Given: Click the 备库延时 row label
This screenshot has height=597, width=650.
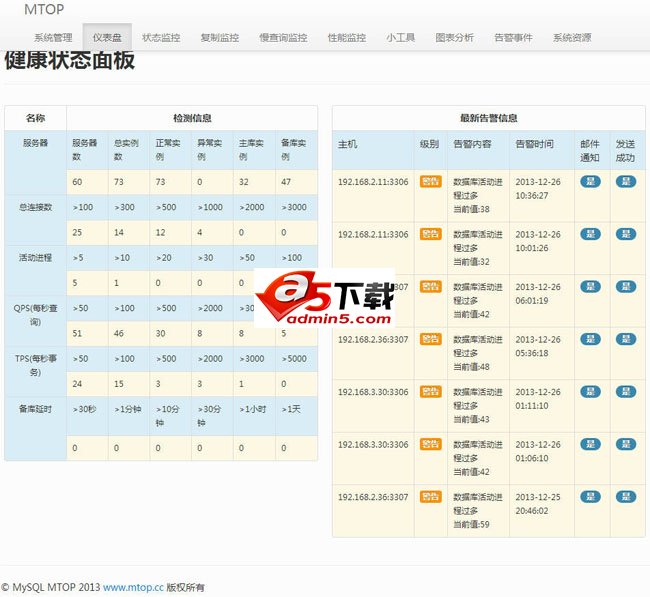Looking at the screenshot, I should click(x=35, y=409).
